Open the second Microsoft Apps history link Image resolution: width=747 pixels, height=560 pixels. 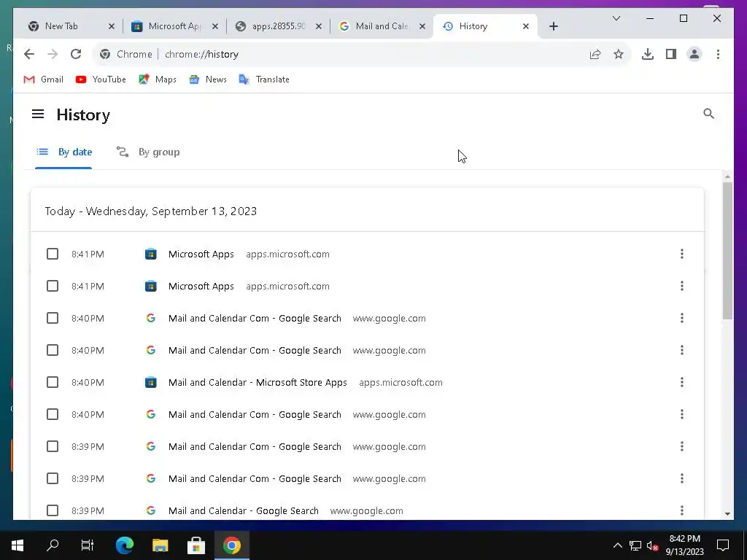tap(201, 286)
